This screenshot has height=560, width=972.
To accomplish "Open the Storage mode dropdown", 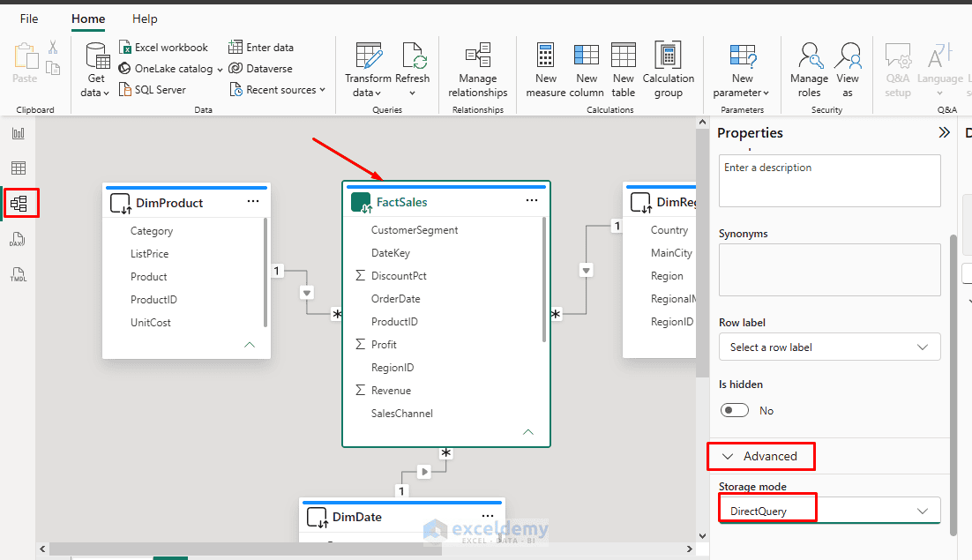I will [829, 511].
